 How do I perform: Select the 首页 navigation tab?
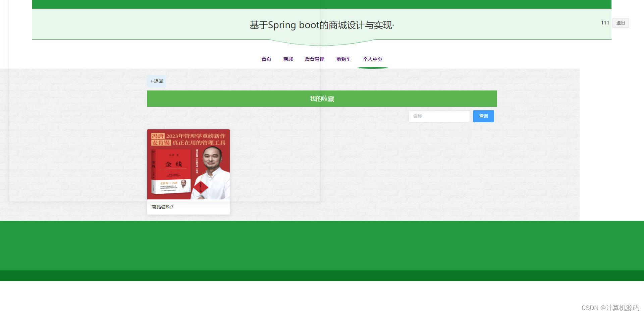(x=266, y=59)
